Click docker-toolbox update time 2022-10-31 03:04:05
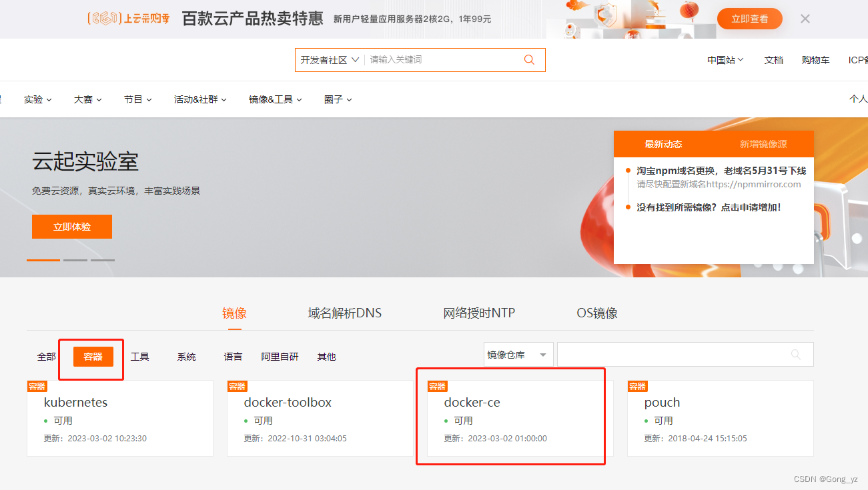The width and height of the screenshot is (868, 490). tap(307, 439)
